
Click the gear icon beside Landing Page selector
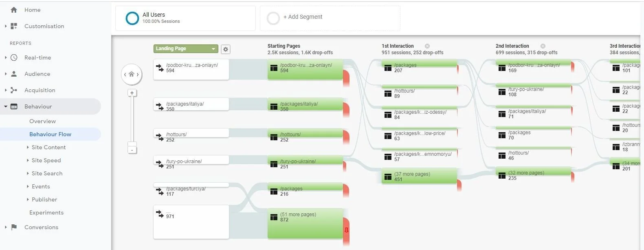tap(226, 49)
